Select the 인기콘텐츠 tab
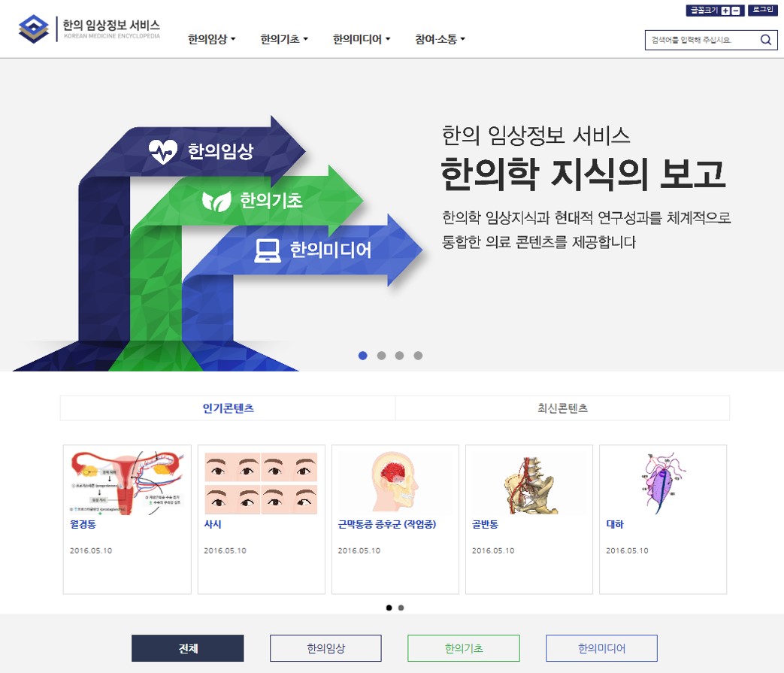The height and width of the screenshot is (673, 784). coord(228,408)
